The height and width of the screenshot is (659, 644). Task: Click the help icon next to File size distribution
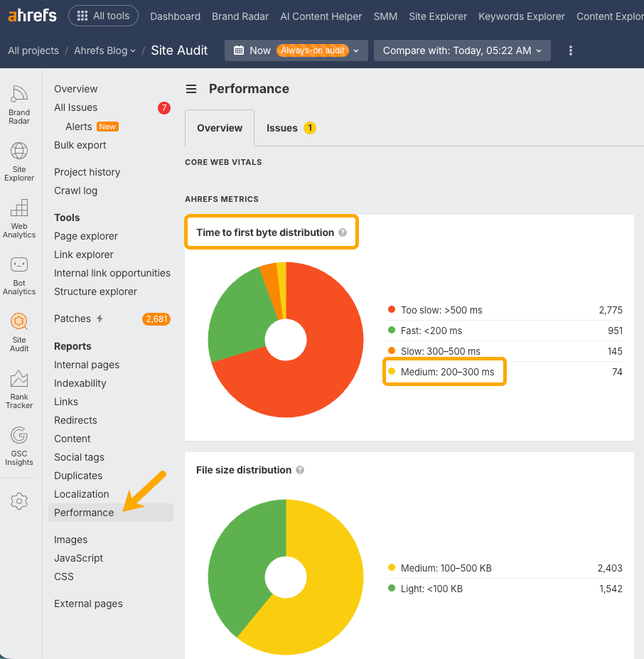point(300,470)
